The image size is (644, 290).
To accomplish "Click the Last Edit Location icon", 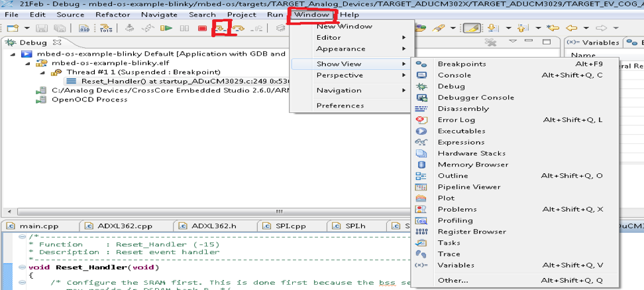I will click(553, 28).
